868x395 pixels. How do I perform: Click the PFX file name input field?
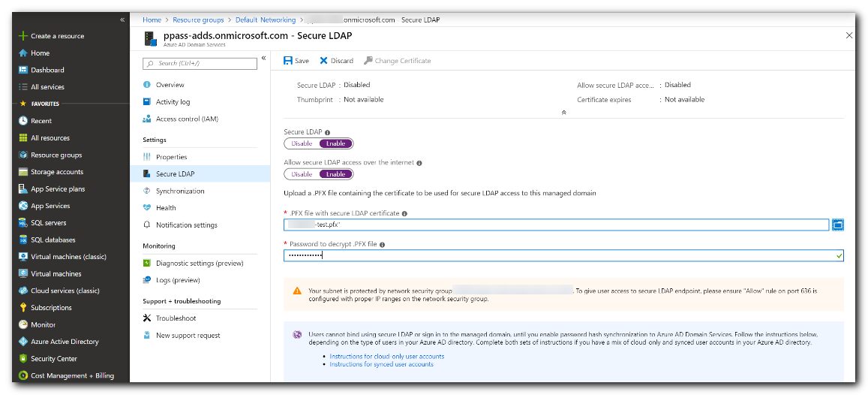pos(557,225)
